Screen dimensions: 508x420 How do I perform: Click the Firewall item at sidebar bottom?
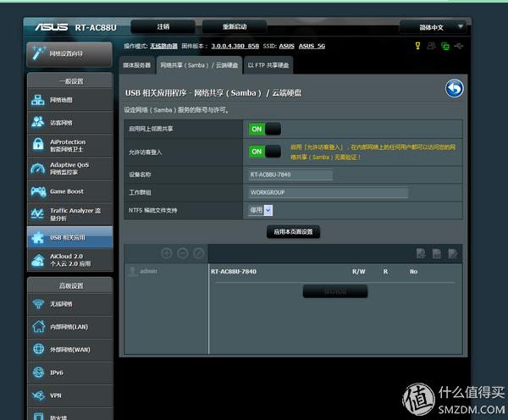click(70, 414)
